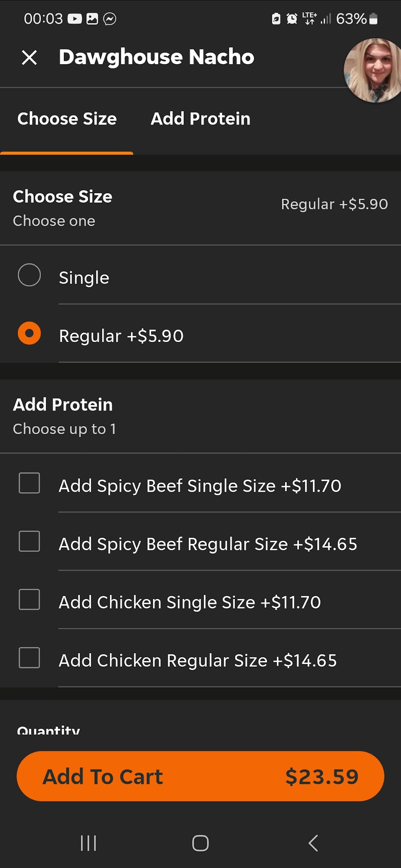This screenshot has height=868, width=401.
Task: Close the Dawghouse Nacho options screen
Action: pos(29,57)
